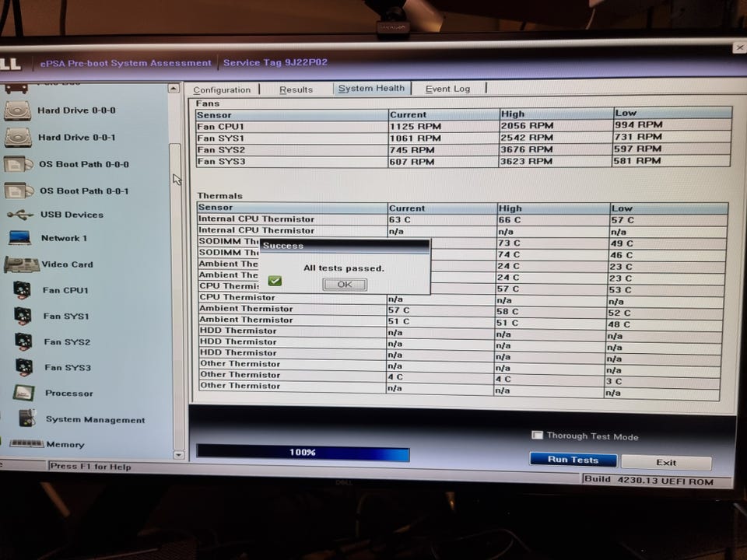Select the Hard Drive 0-0-1 icon
Image resolution: width=747 pixels, height=560 pixels.
(x=18, y=138)
